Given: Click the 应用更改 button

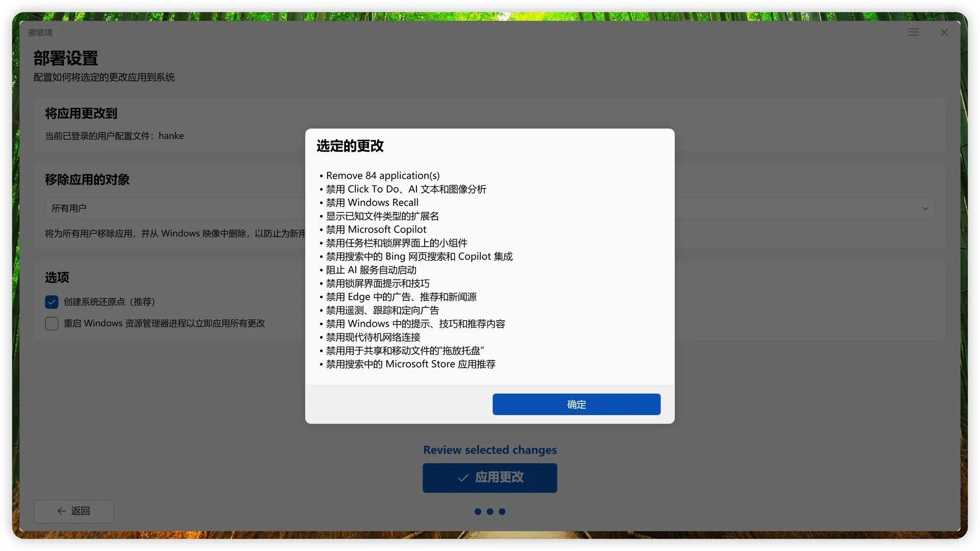Looking at the screenshot, I should tap(490, 478).
